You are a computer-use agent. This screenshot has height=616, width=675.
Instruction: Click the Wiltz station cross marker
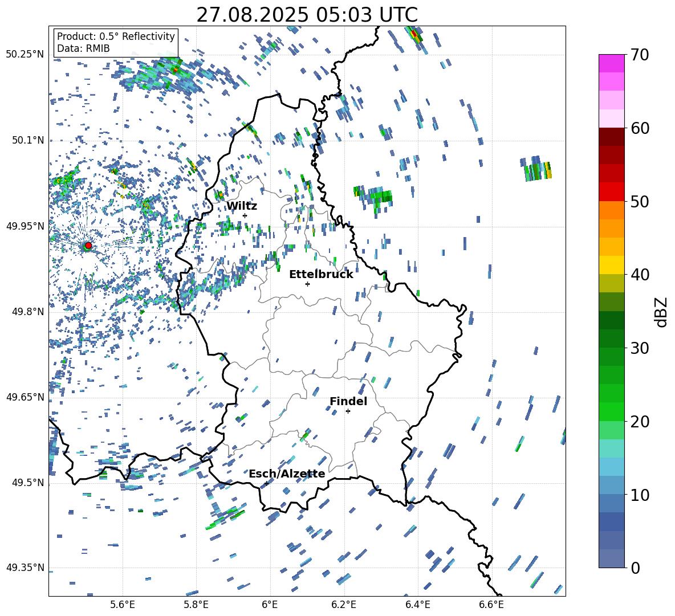245,215
